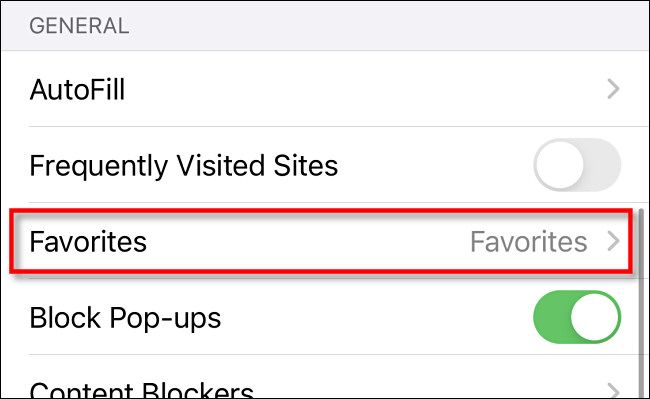650x399 pixels.
Task: Tap the chevron next to gray Favorites value
Action: (x=613, y=242)
